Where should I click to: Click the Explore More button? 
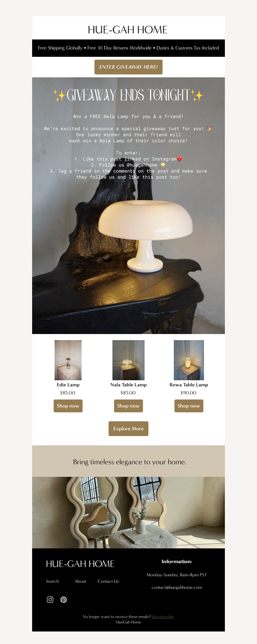point(128,429)
